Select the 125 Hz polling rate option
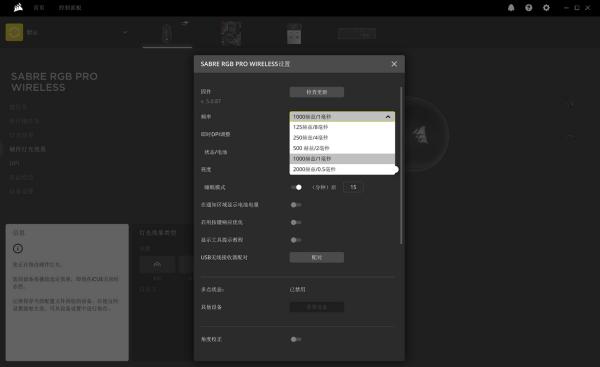Image resolution: width=600 pixels, height=367 pixels. (342, 127)
